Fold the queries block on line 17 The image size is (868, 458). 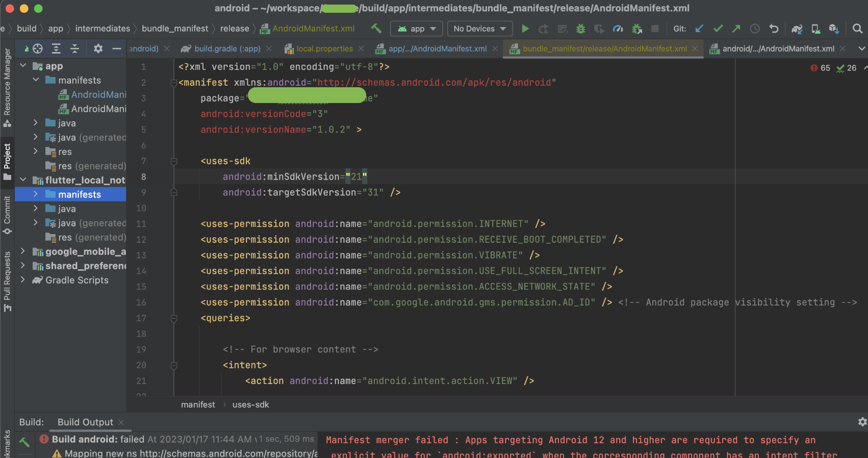click(x=174, y=318)
